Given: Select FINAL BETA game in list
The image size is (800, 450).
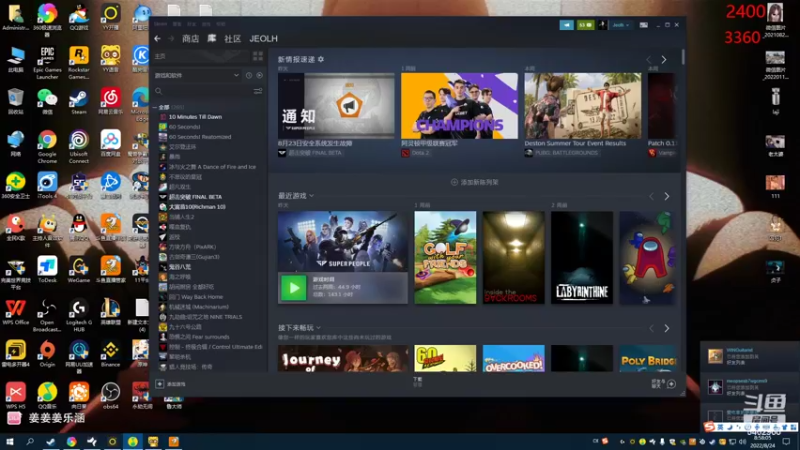Looking at the screenshot, I should [x=195, y=197].
